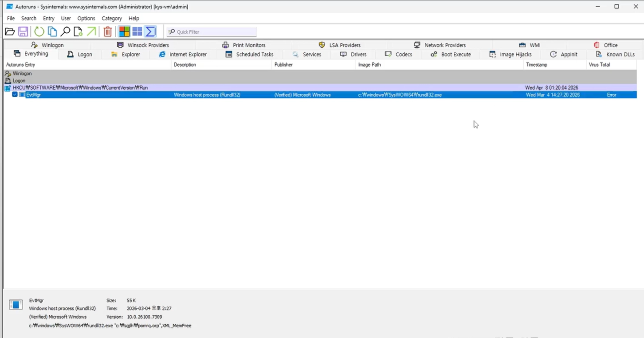Open the Help menu
The height and width of the screenshot is (338, 644).
tap(134, 18)
